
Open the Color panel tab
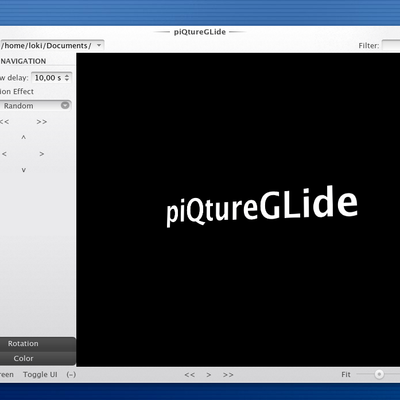point(23,358)
